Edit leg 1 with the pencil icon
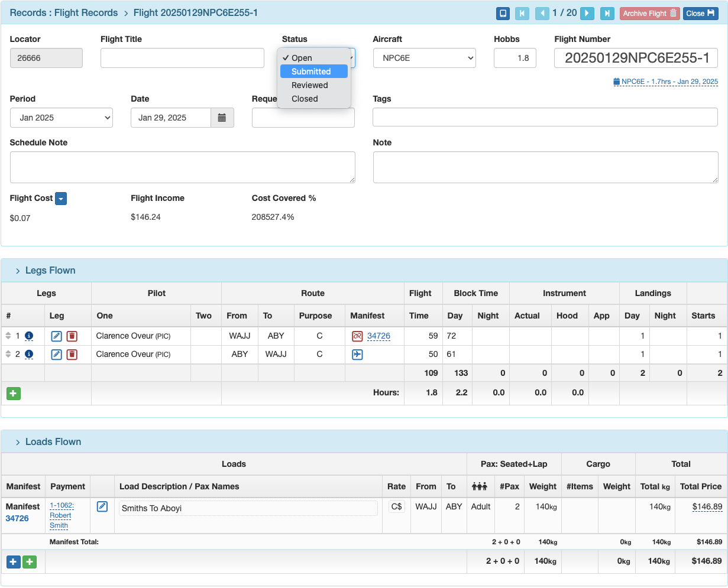Image resolution: width=728 pixels, height=588 pixels. tap(56, 336)
